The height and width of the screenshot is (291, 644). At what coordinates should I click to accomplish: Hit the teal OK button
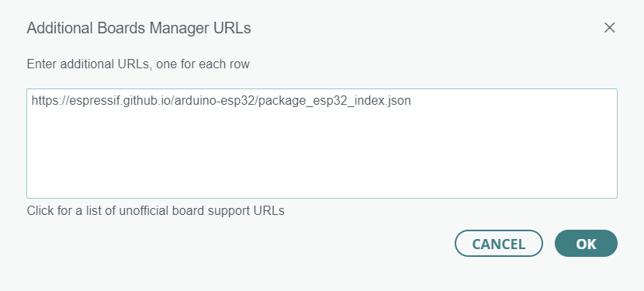click(586, 244)
